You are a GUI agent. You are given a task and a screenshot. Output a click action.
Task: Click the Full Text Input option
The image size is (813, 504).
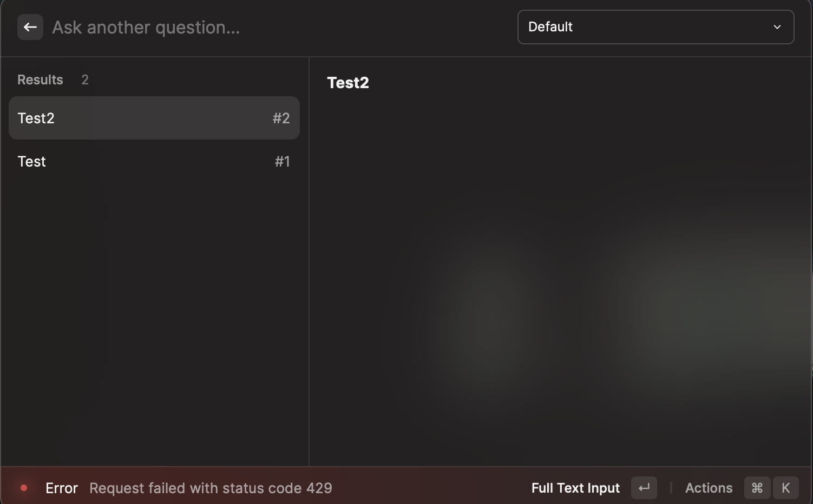(575, 488)
